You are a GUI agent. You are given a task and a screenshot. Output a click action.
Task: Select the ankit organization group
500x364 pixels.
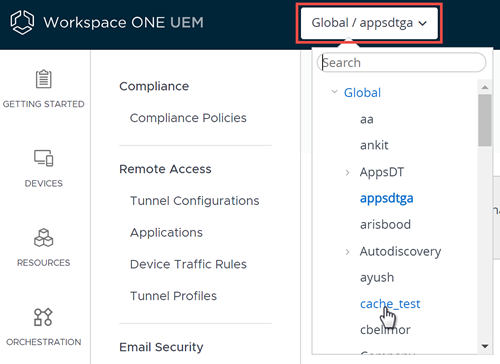pyautogui.click(x=374, y=145)
